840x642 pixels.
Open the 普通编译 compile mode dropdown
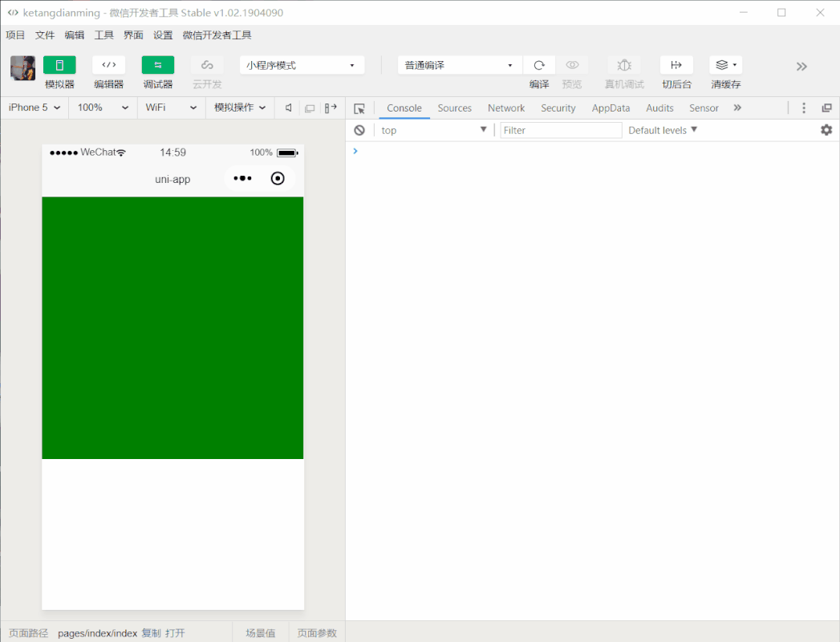[460, 65]
